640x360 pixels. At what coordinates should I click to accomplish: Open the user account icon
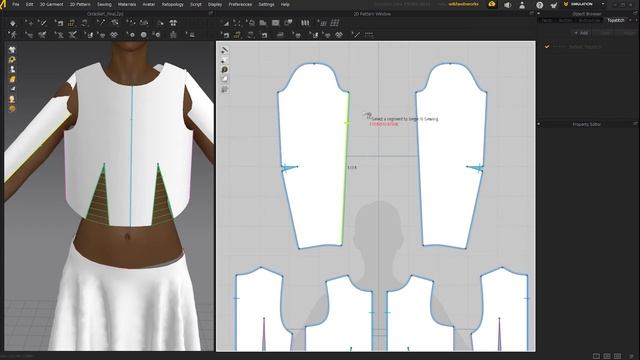click(x=522, y=5)
